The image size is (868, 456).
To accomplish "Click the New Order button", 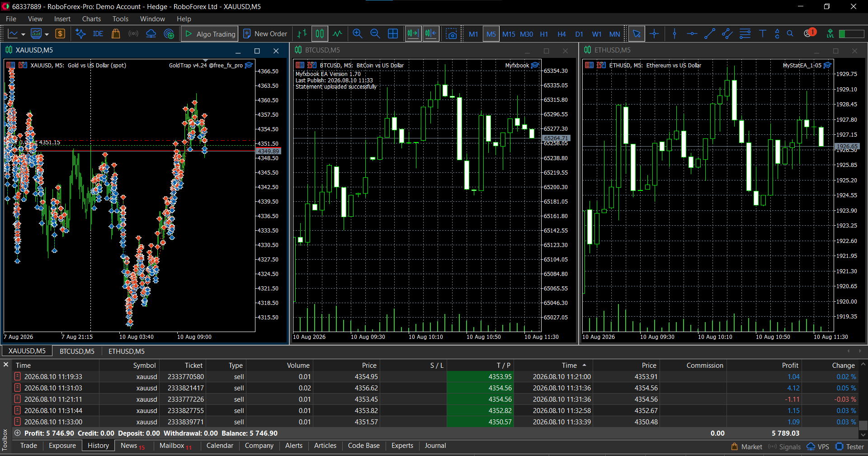I will click(x=265, y=34).
